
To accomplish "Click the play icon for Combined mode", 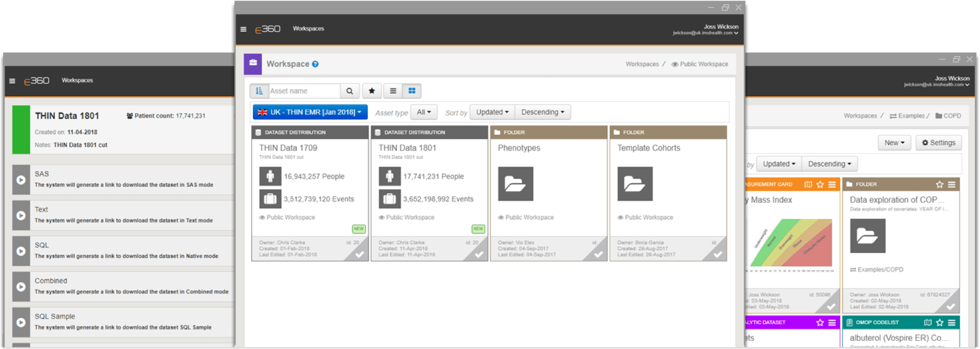I will click(21, 287).
